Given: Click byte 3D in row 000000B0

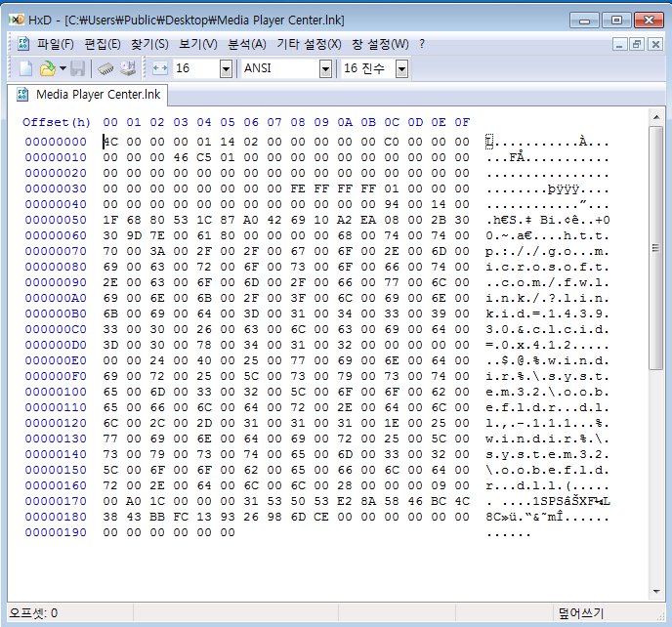Looking at the screenshot, I should click(x=251, y=313).
